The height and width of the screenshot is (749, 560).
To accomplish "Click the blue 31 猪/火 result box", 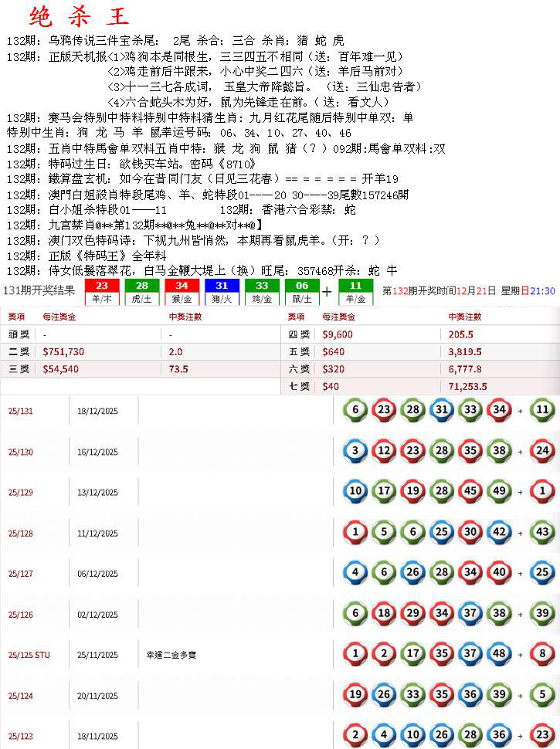I will (222, 291).
